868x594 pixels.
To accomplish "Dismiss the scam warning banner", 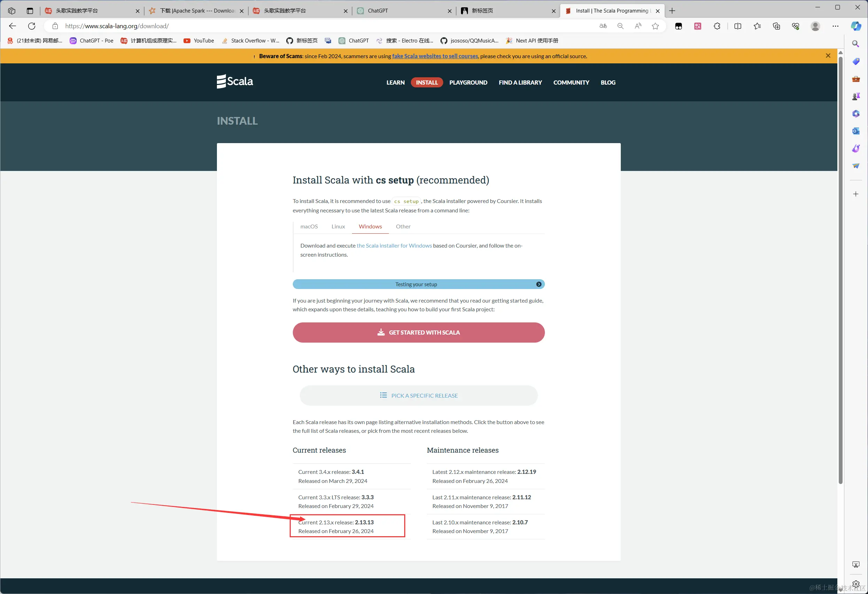I will tap(828, 56).
